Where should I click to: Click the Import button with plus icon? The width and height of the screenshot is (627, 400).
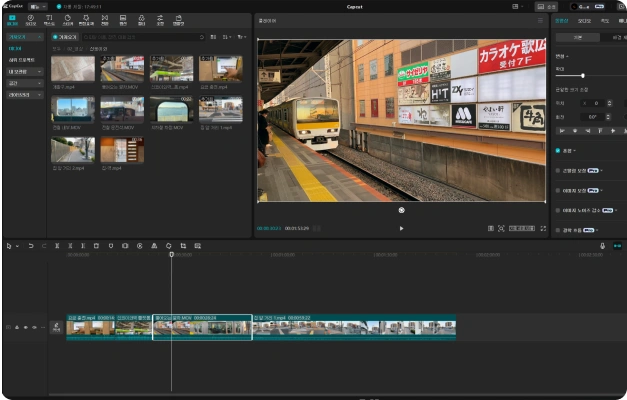(64, 37)
